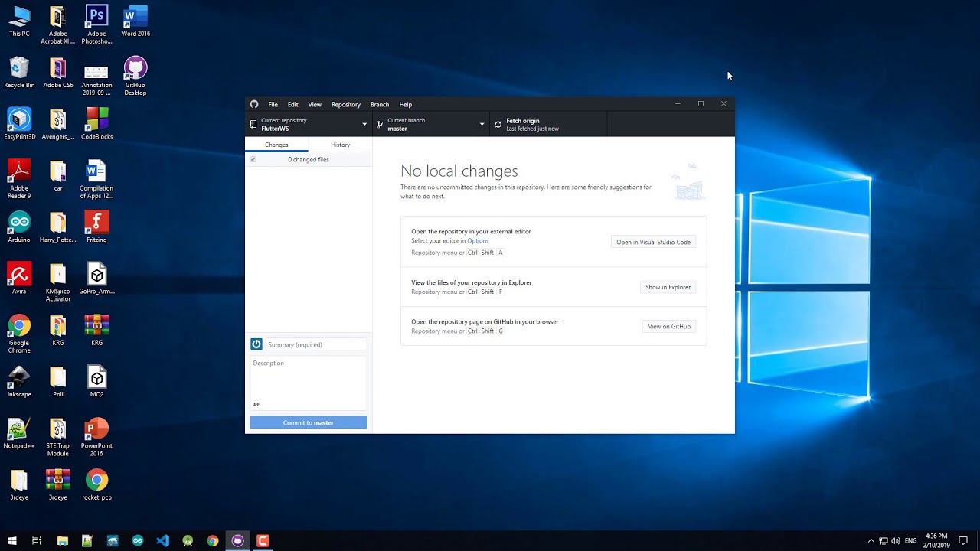Open CodeBlocks desktop icon
This screenshot has height=551, width=980.
[x=96, y=124]
